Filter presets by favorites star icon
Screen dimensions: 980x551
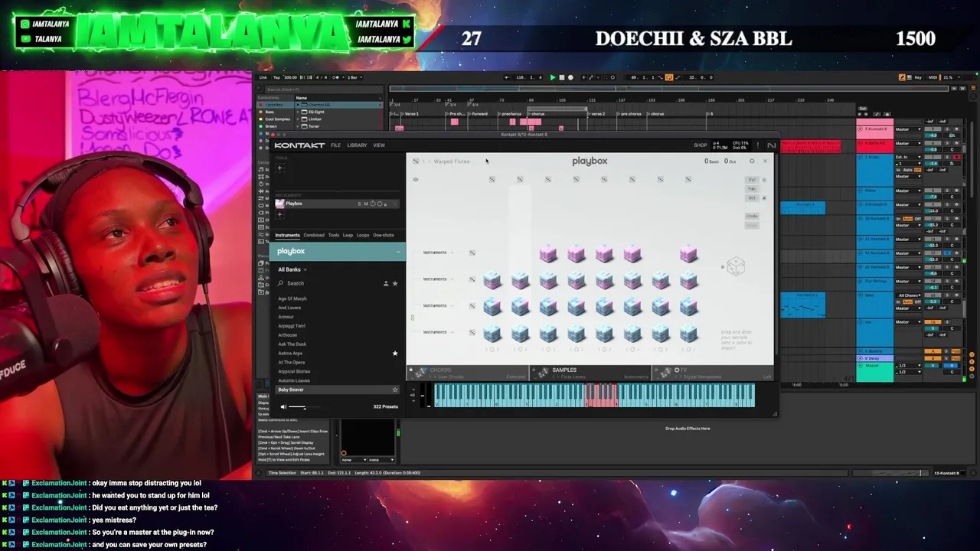click(x=395, y=283)
